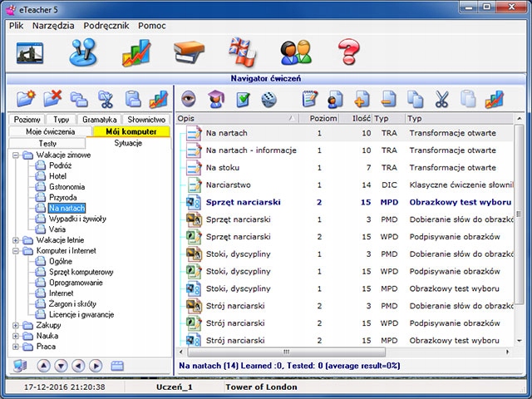Viewport: 532px width, 399px height.
Task: Expand the Wakacje letnie tree node
Action: point(17,240)
